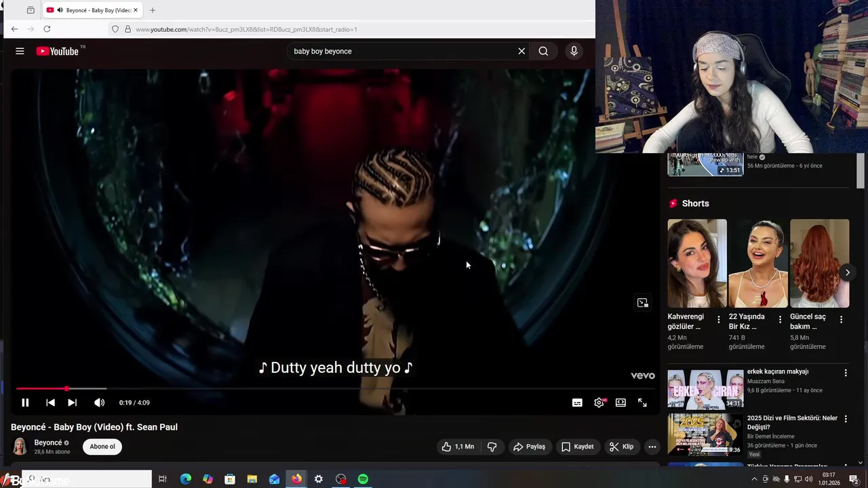Image resolution: width=868 pixels, height=488 pixels.
Task: Open the player settings gear
Action: click(599, 403)
